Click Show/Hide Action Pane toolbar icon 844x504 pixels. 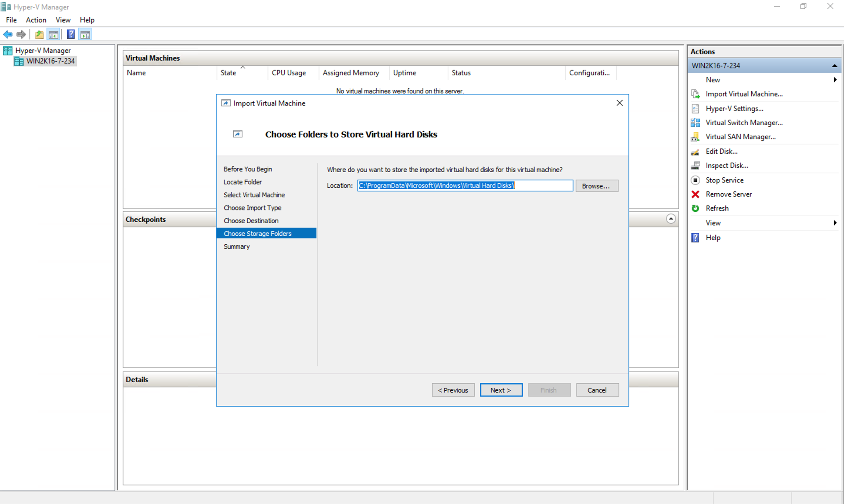[85, 35]
